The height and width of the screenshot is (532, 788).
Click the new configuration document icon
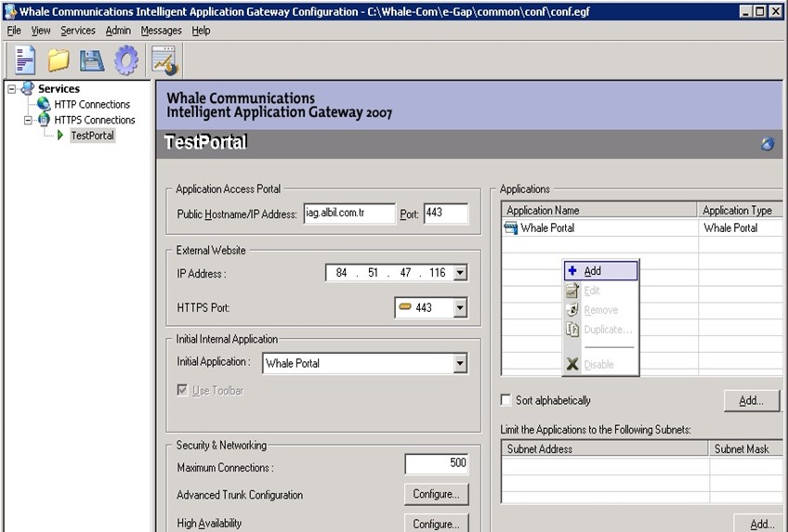tap(25, 60)
